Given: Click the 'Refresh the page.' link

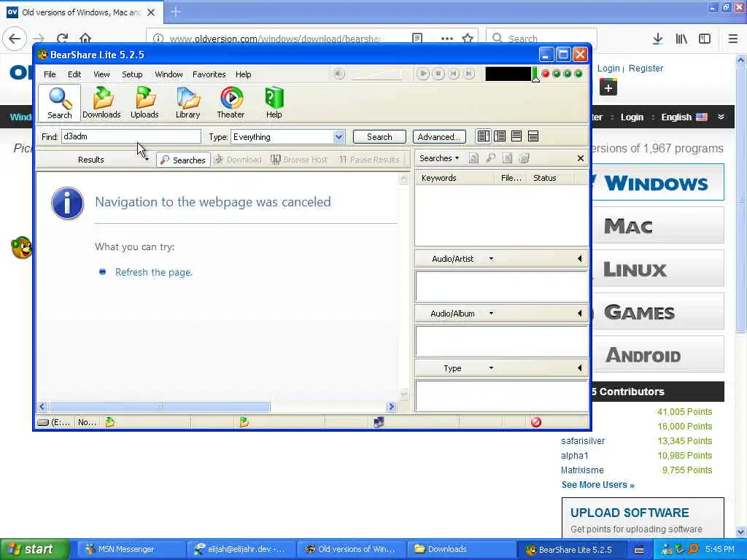Looking at the screenshot, I should pyautogui.click(x=153, y=273).
